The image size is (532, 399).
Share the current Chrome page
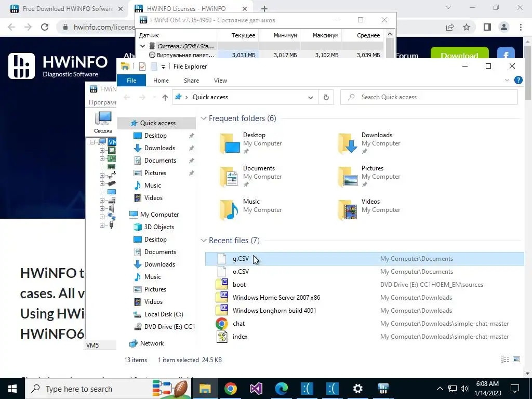[x=450, y=27]
